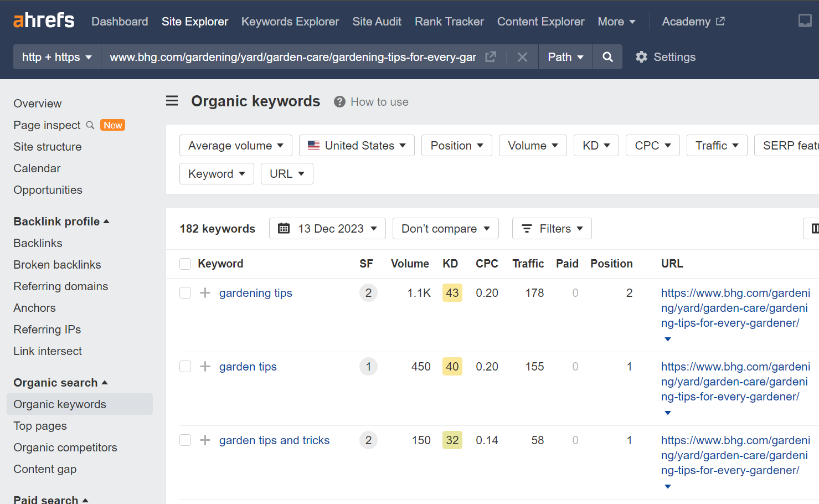
Task: Open Content Explorer
Action: pyautogui.click(x=540, y=22)
